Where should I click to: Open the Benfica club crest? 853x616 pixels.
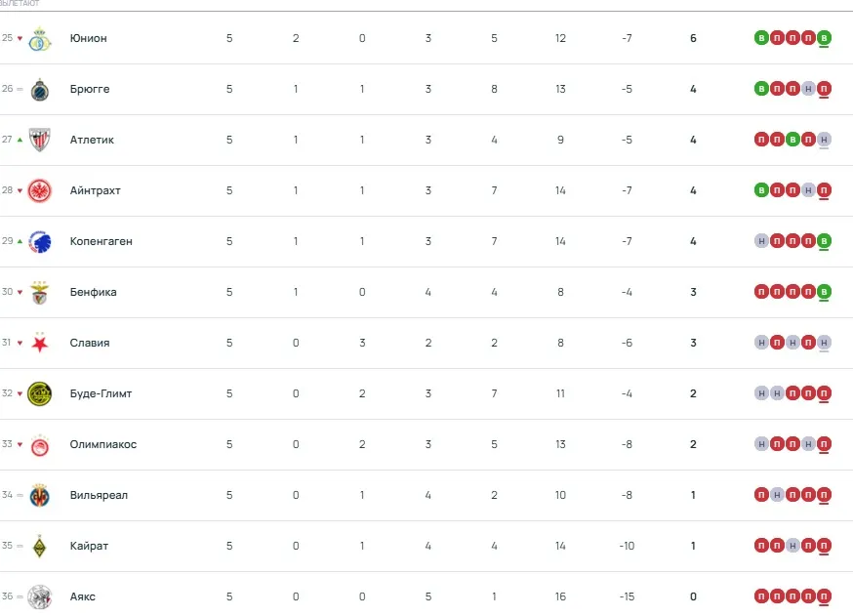40,293
